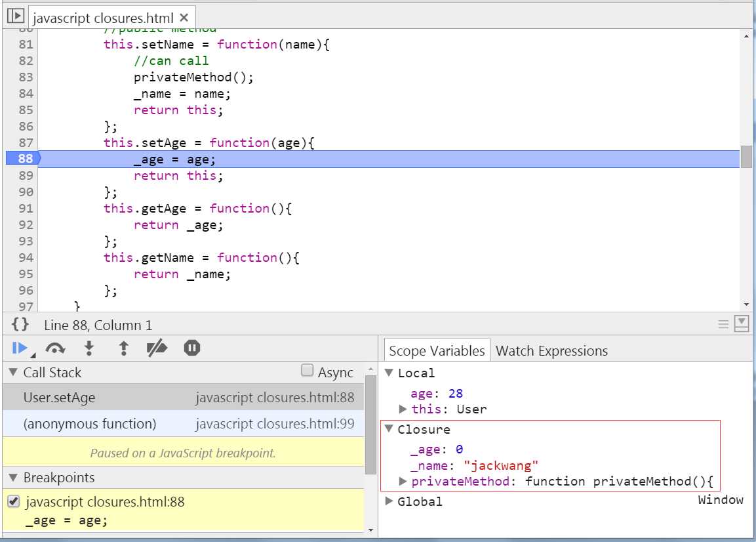Resume script execution

click(x=19, y=348)
